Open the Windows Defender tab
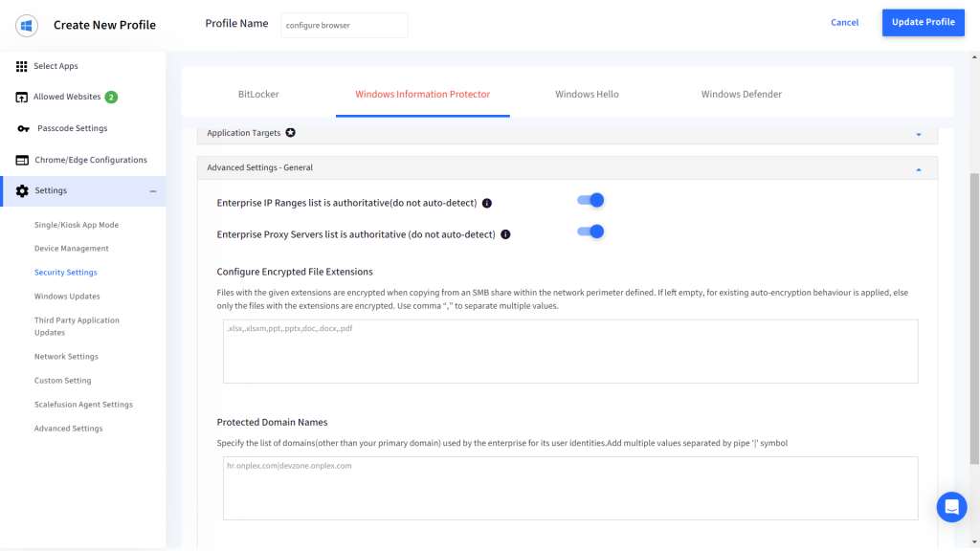980x551 pixels. pyautogui.click(x=741, y=95)
